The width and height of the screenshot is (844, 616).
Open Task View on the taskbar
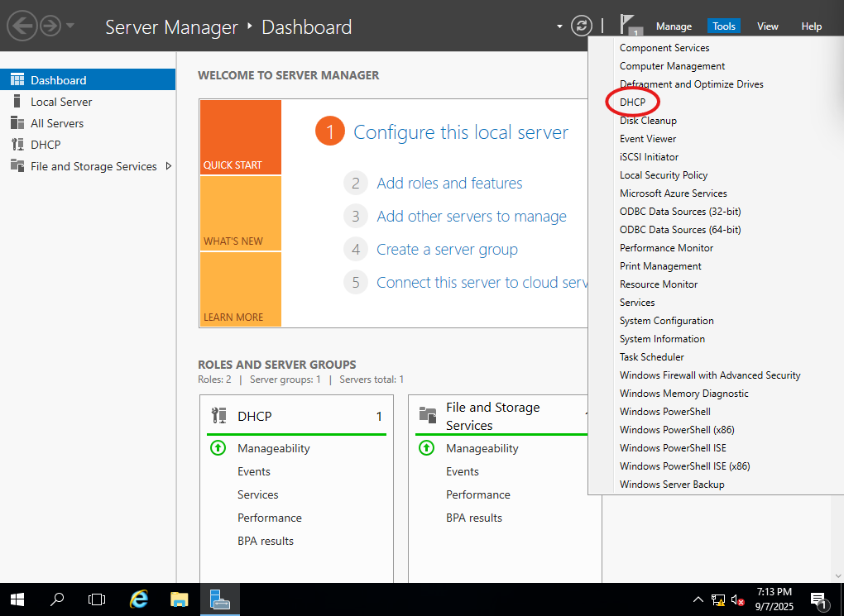(x=97, y=599)
